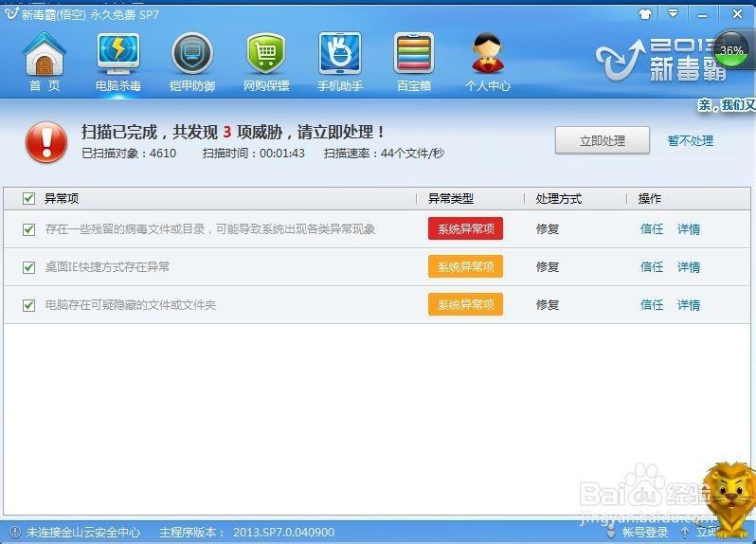
Task: Click the 扫描速率：44个文件/秒 text
Action: tap(384, 154)
